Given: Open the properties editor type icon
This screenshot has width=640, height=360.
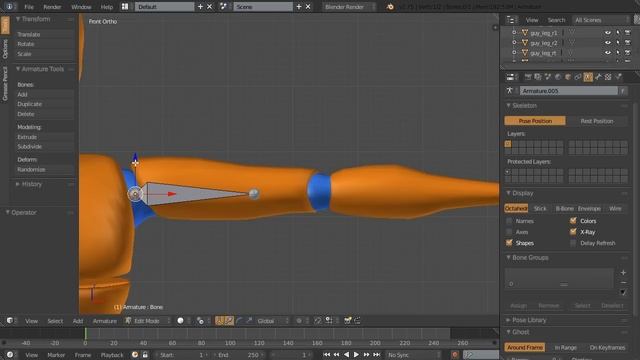Looking at the screenshot, I should pos(511,77).
